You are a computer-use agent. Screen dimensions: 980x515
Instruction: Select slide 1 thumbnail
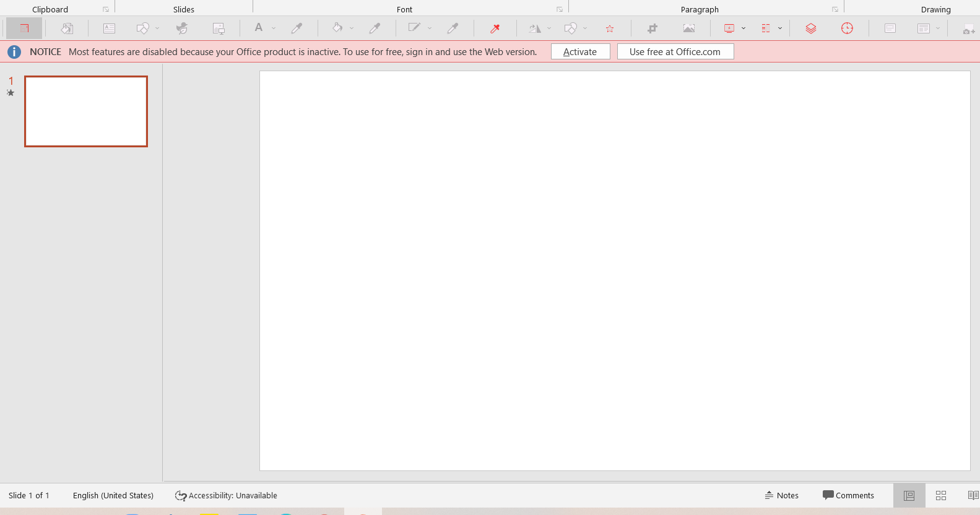click(x=86, y=111)
